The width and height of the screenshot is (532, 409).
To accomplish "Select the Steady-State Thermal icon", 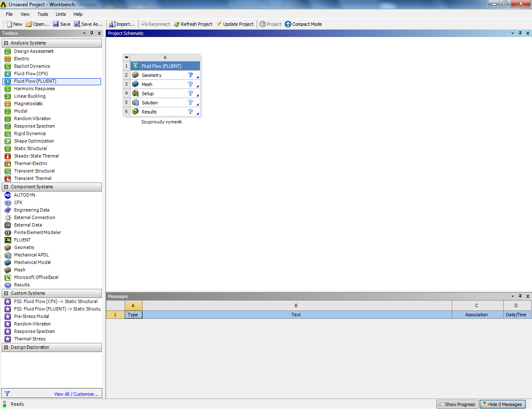I will tap(7, 156).
